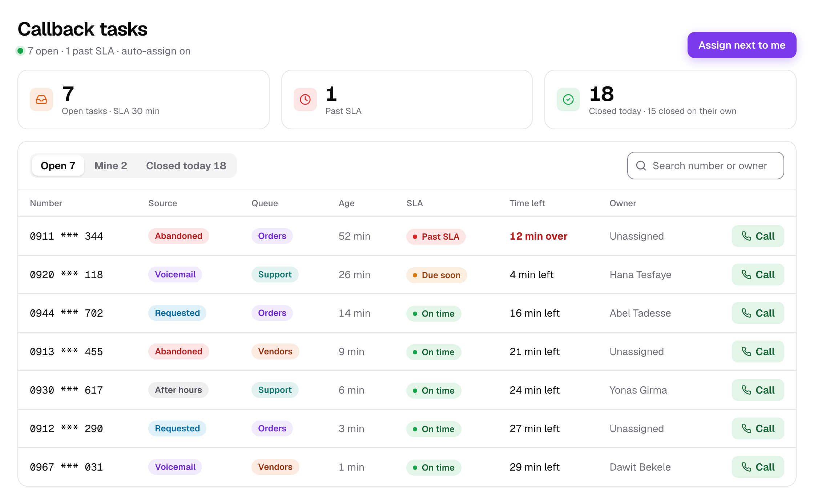The width and height of the screenshot is (814, 504).
Task: Call number 0913 *** 455
Action: pyautogui.click(x=758, y=351)
